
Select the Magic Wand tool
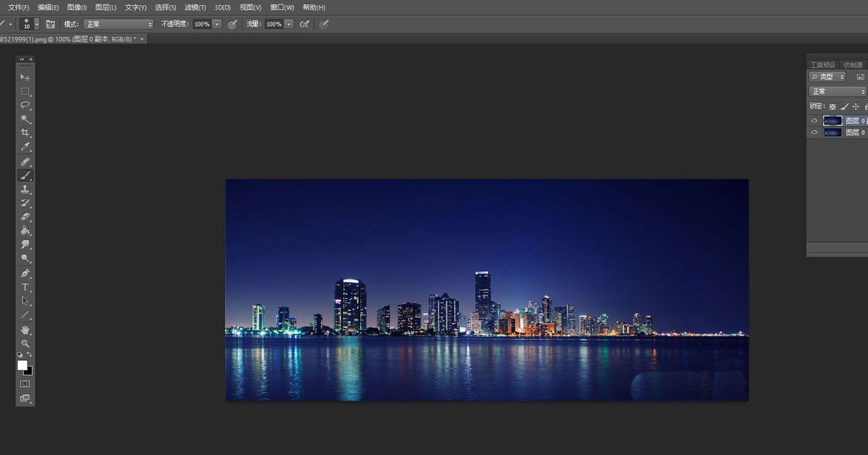pos(25,119)
